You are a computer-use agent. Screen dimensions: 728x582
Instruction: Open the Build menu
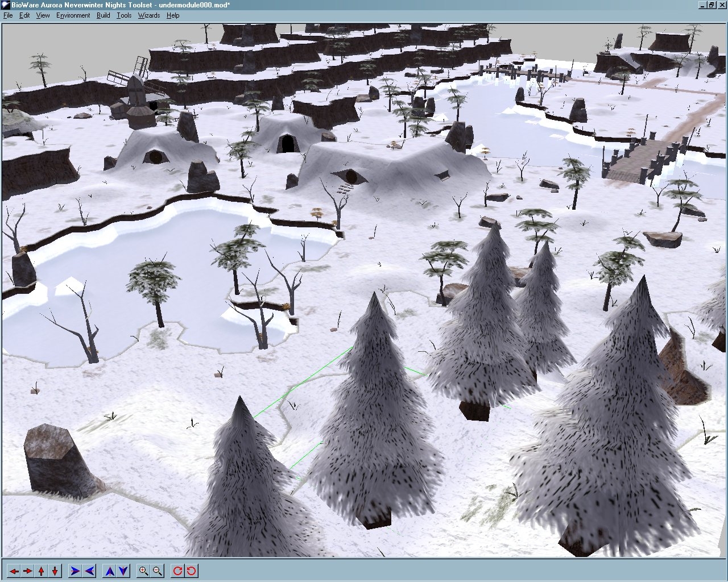click(x=103, y=15)
